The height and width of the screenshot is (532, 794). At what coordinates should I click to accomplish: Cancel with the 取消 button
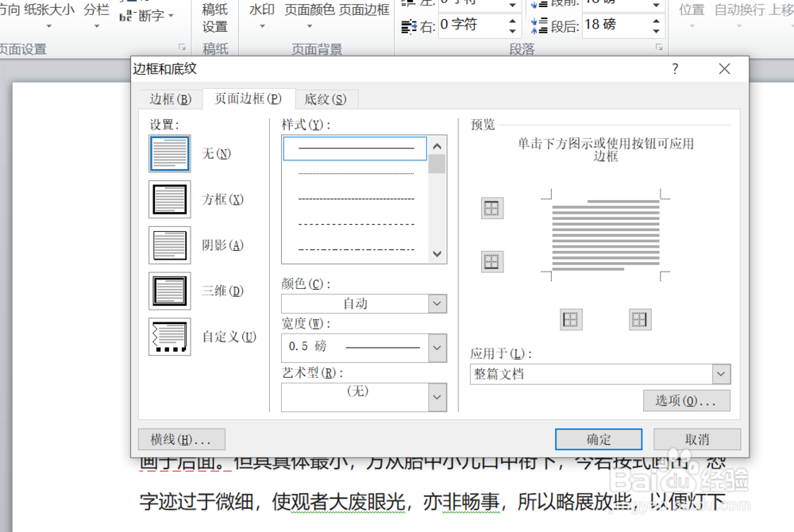tap(697, 439)
